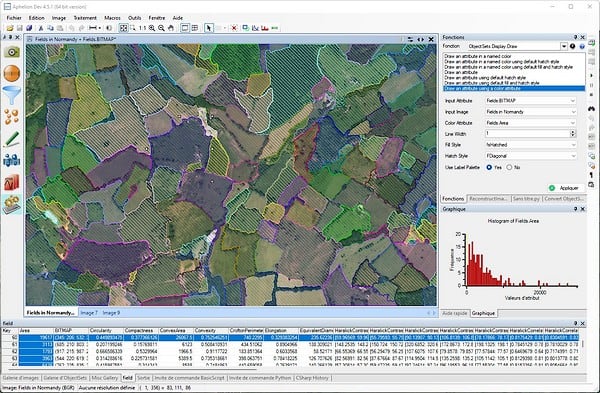Switch to the Image 9 tab

pos(111,313)
